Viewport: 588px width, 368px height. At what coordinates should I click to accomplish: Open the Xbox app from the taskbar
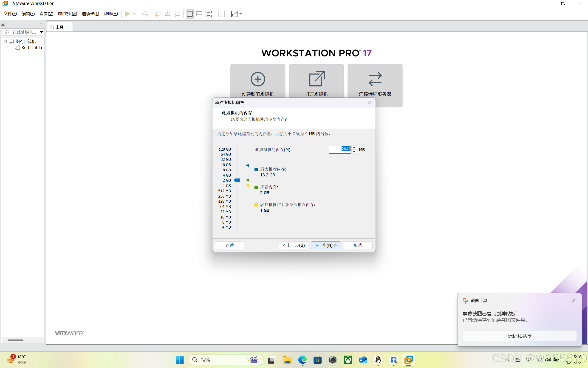click(x=348, y=360)
